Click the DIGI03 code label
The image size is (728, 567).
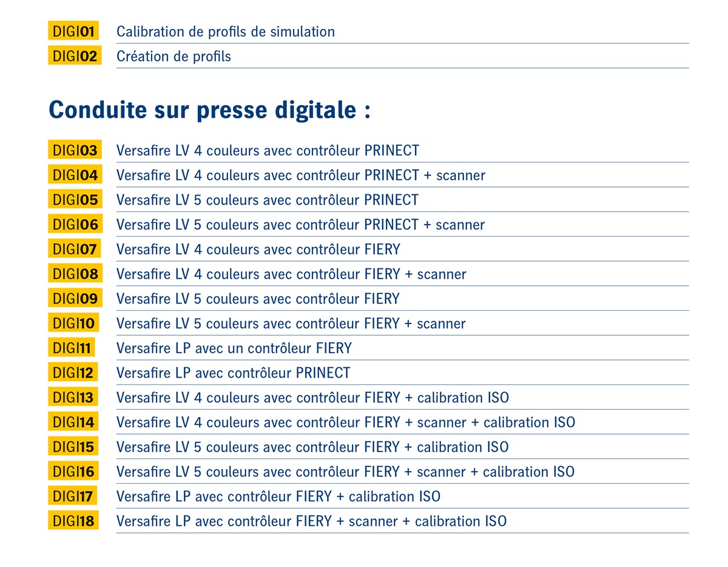75,150
